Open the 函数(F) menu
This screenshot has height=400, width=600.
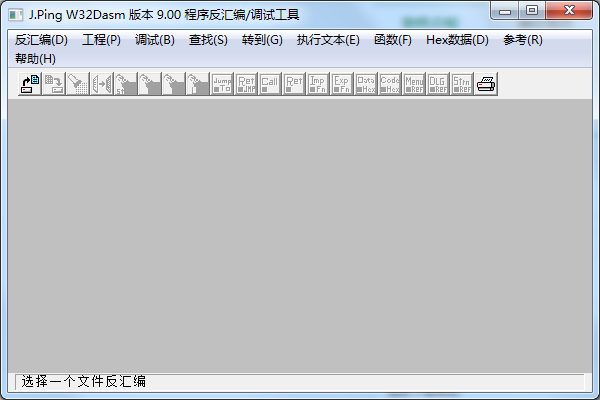click(x=393, y=40)
